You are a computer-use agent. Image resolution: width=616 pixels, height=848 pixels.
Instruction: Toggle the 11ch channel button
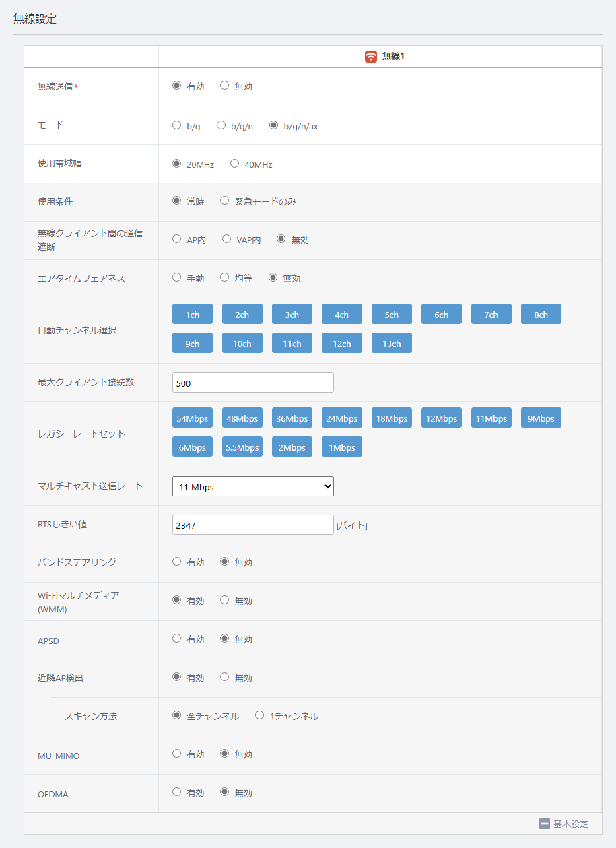(292, 344)
